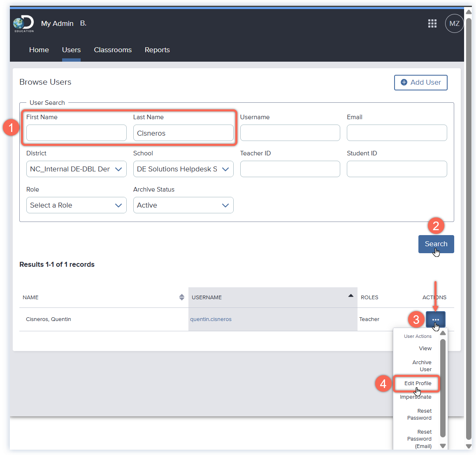Open the apps grid menu icon

click(432, 23)
